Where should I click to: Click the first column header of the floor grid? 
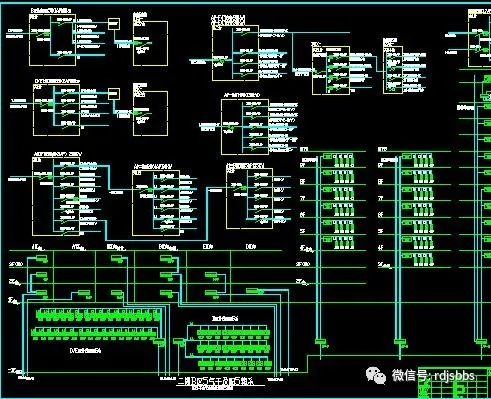[39, 247]
